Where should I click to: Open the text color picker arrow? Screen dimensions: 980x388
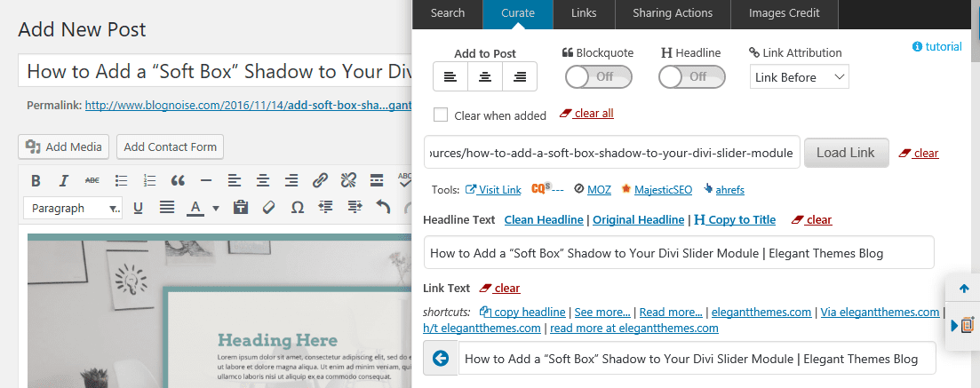pos(216,208)
